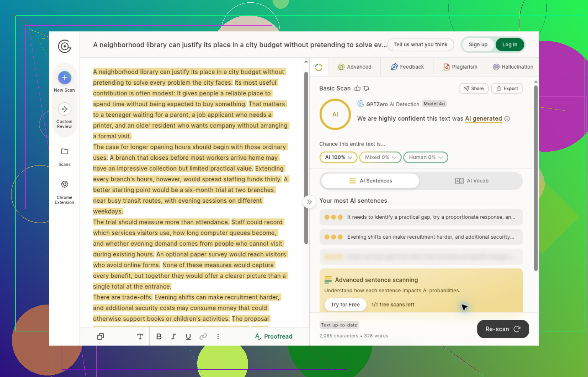Click Tell us what you think

point(420,45)
